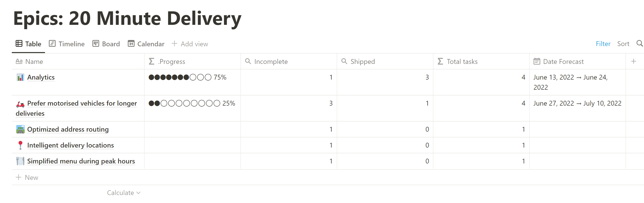Click the scooter icon for motorised vehicles

20,104
